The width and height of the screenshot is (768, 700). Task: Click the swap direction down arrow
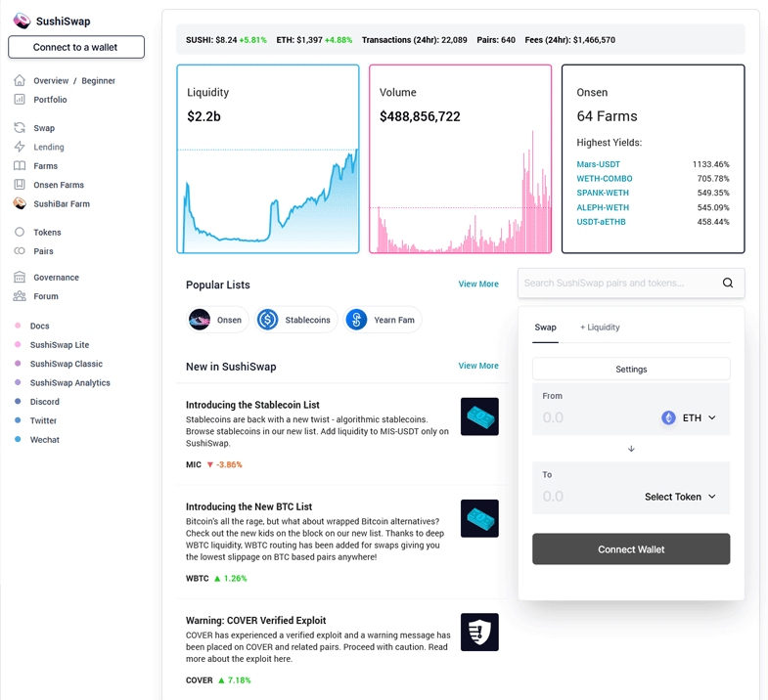(x=631, y=449)
